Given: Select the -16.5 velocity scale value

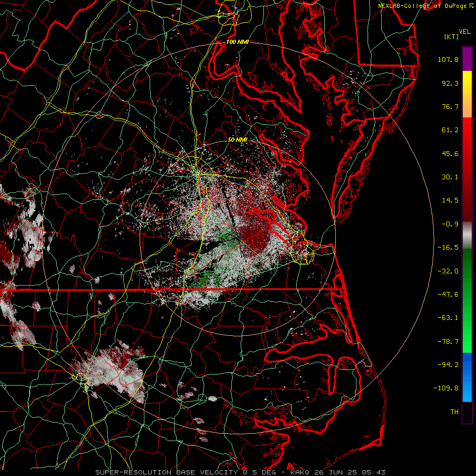Looking at the screenshot, I should [x=448, y=248].
